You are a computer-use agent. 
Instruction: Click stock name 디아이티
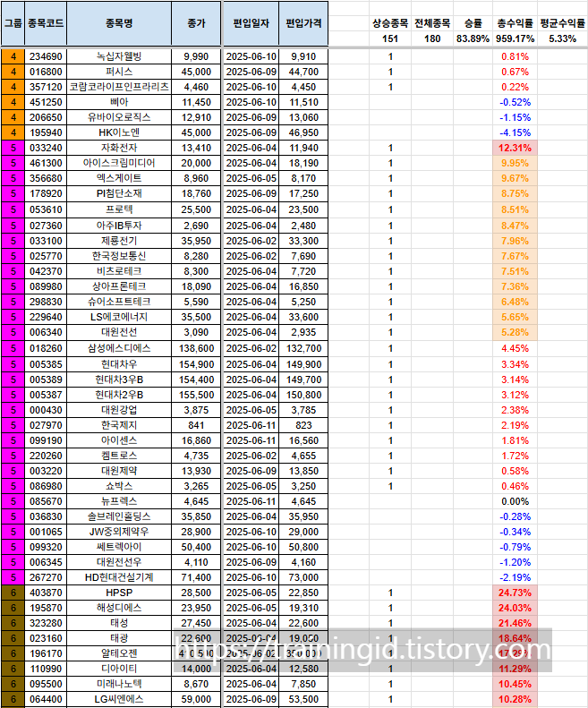pyautogui.click(x=119, y=670)
